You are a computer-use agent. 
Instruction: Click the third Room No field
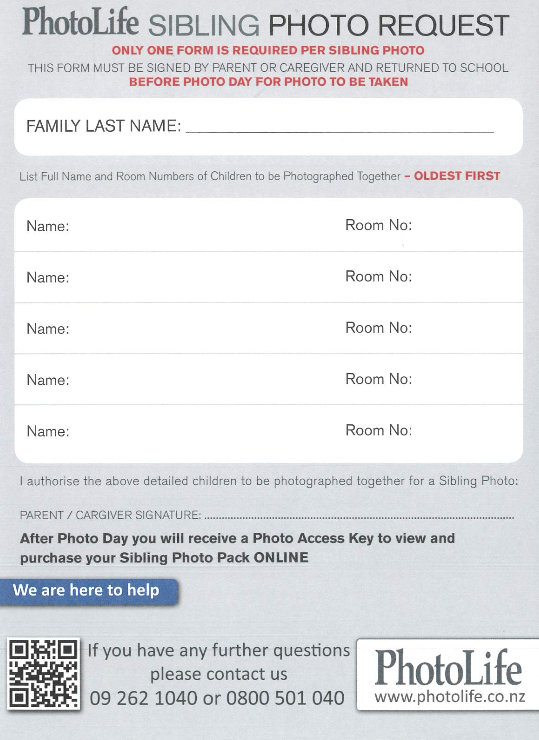[x=465, y=328]
